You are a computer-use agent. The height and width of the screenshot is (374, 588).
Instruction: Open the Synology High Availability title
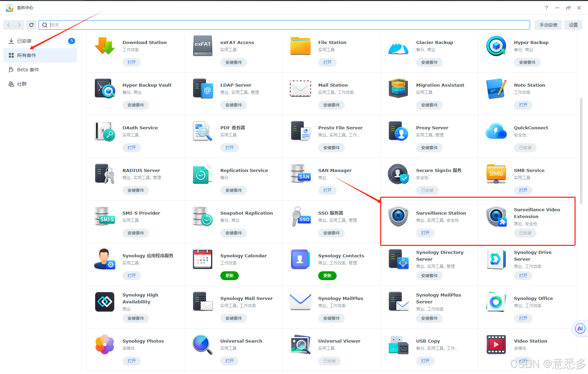click(x=140, y=298)
